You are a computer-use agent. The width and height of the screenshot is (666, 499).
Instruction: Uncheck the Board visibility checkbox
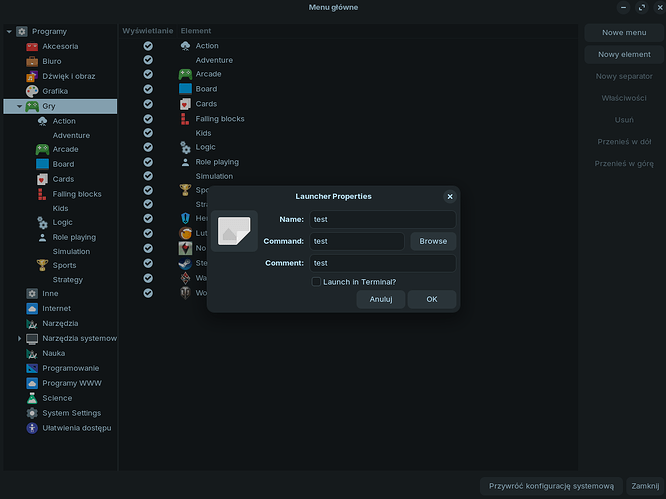click(x=148, y=89)
